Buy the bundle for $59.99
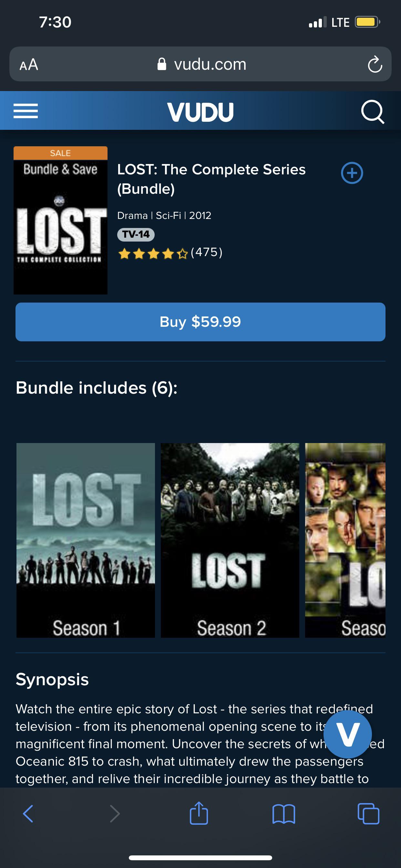This screenshot has width=401, height=868. pos(200,322)
